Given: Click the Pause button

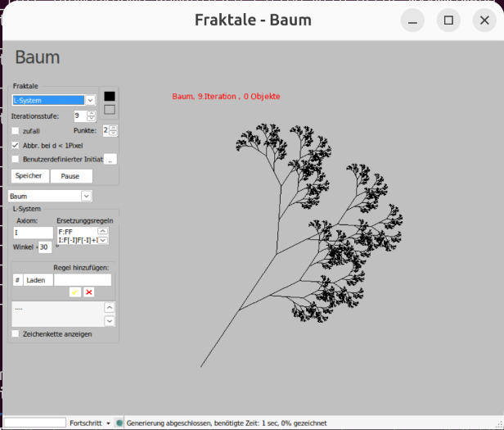Looking at the screenshot, I should pos(70,176).
